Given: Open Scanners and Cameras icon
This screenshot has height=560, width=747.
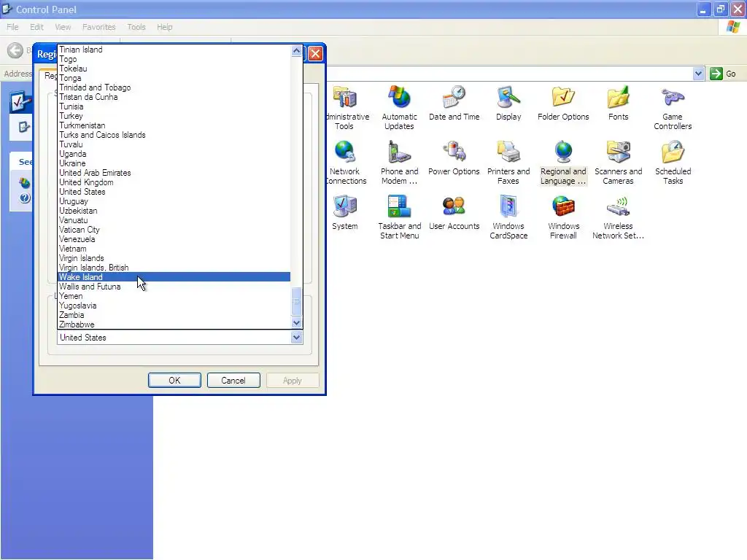Looking at the screenshot, I should [618, 152].
